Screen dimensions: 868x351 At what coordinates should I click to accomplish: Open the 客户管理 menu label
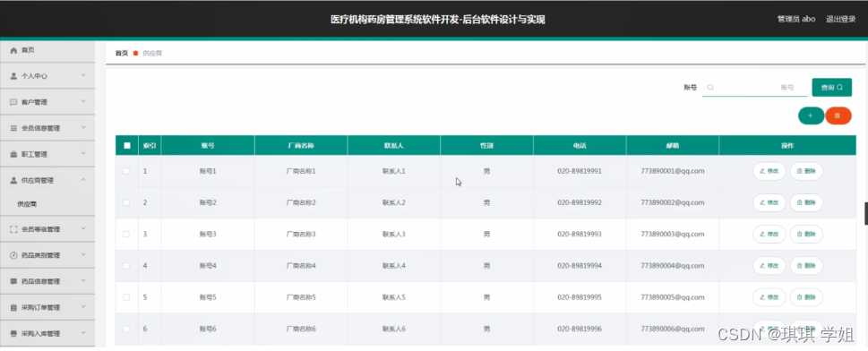(34, 102)
